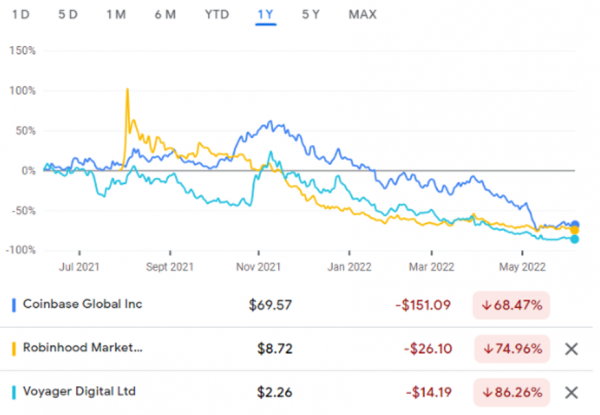Click the blue Coinbase endpoint dot on chart

[575, 225]
